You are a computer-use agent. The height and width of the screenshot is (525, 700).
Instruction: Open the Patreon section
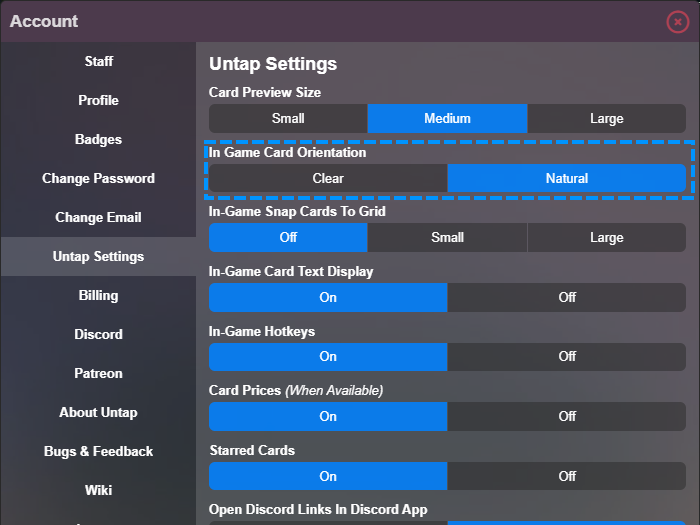[x=98, y=373]
